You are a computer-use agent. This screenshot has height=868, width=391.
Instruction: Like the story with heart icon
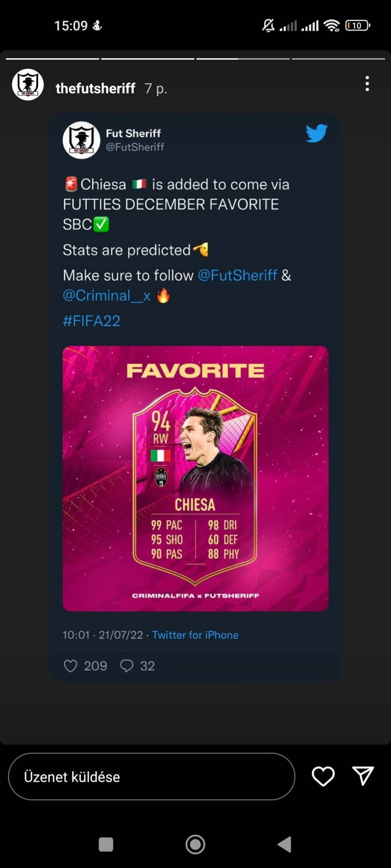[x=323, y=776]
